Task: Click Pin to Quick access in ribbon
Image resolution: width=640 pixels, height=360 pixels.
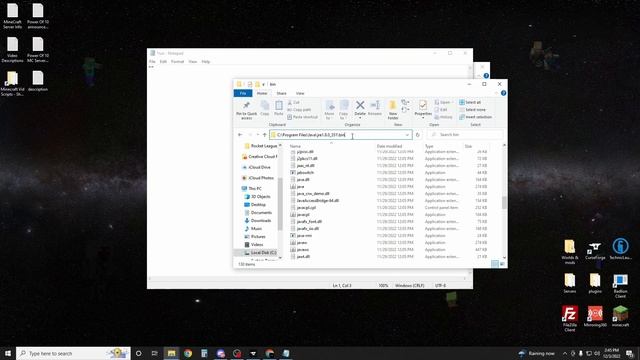Action: (x=247, y=110)
